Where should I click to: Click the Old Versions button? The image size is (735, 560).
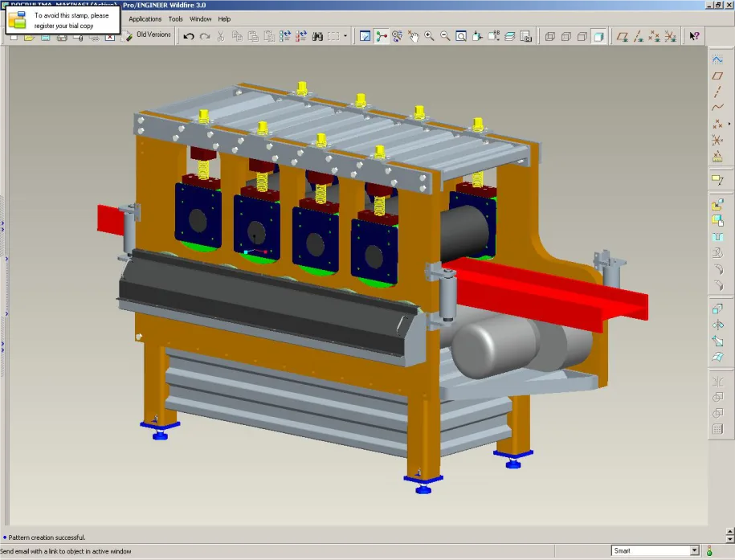148,35
